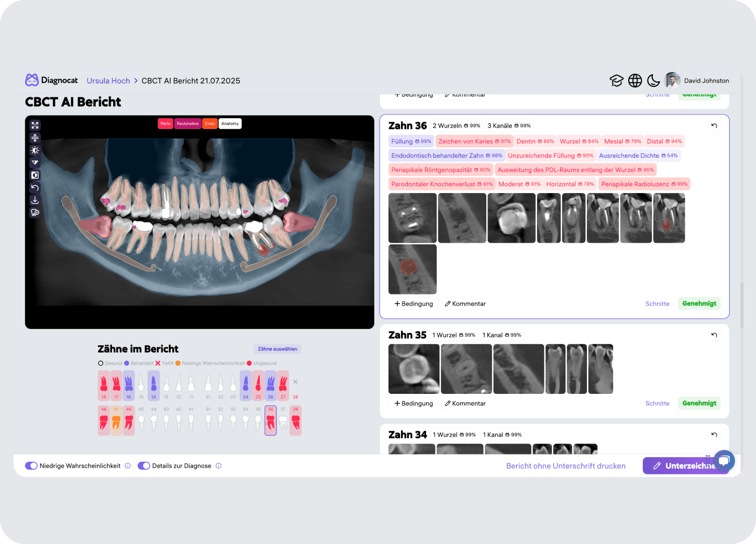Open first Zahn 36 slice thumbnail
This screenshot has width=756, height=544.
(x=413, y=218)
